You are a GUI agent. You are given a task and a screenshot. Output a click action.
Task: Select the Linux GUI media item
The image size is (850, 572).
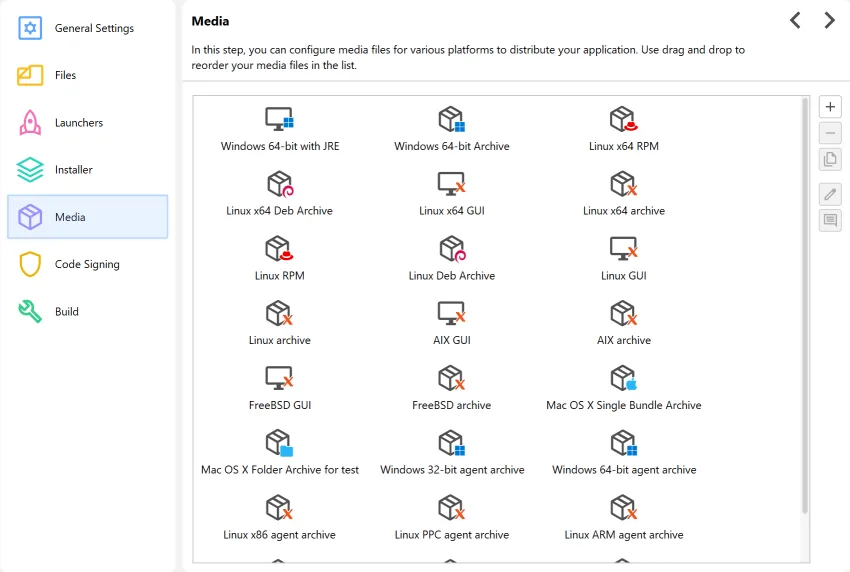pos(623,259)
